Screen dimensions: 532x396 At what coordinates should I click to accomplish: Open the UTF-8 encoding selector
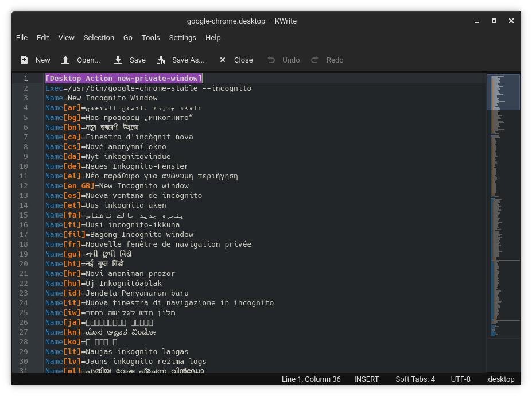pyautogui.click(x=460, y=379)
